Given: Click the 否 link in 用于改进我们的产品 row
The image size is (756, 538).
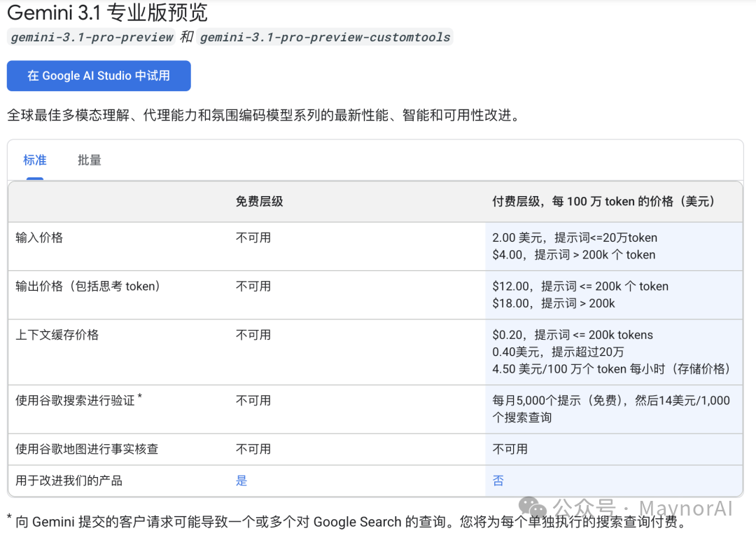Looking at the screenshot, I should [x=498, y=481].
